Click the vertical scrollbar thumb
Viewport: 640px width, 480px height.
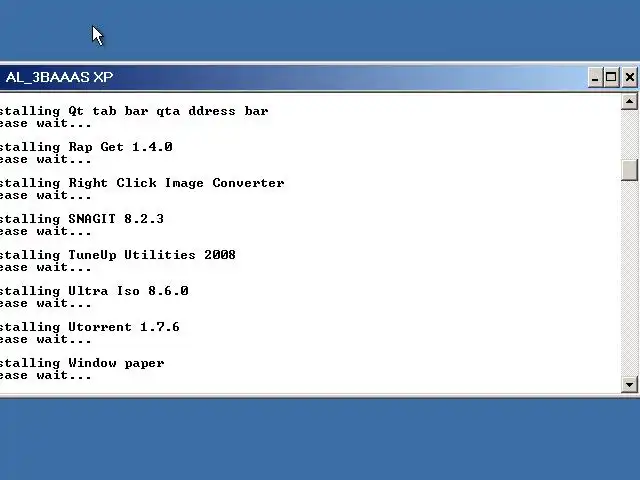coord(629,170)
